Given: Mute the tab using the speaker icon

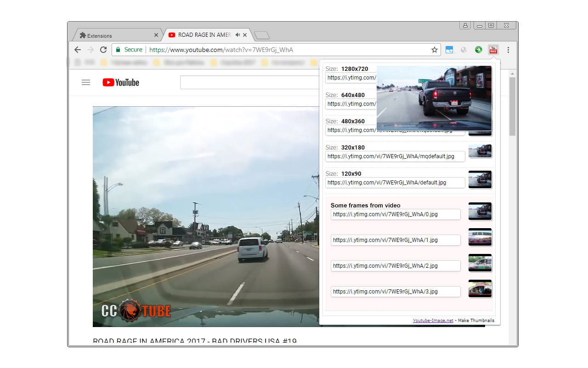Looking at the screenshot, I should coord(237,35).
